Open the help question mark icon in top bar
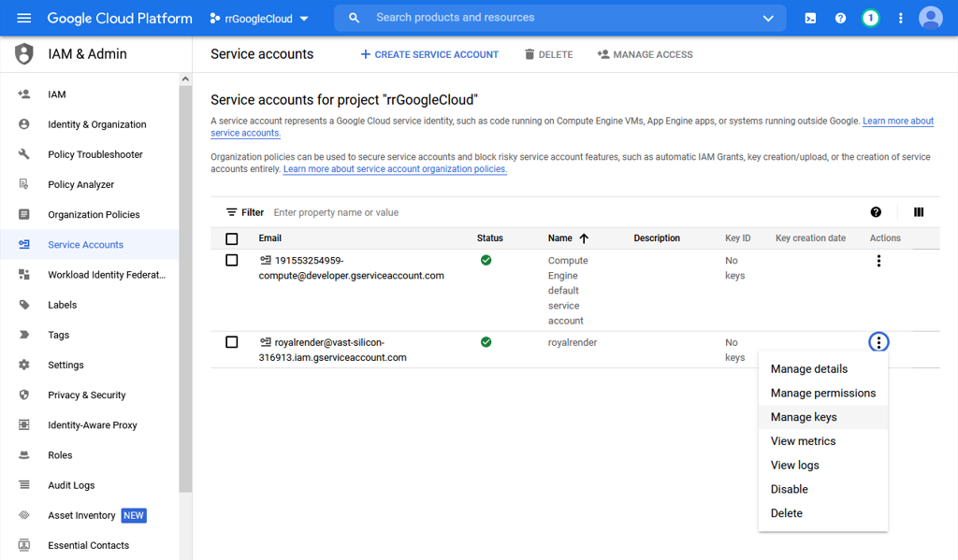Screen dimensions: 958x560 point(841,19)
